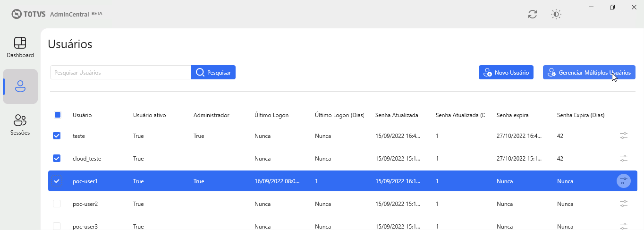Image resolution: width=644 pixels, height=230 pixels.
Task: Minimize the AdminCentral window
Action: click(x=591, y=7)
